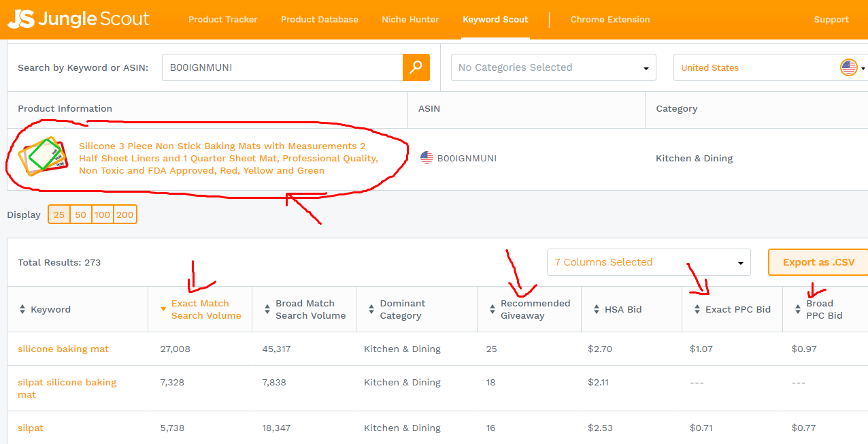Open the silpat silicone baking mat keyword
Screen dimensions: 868x444
(67, 388)
